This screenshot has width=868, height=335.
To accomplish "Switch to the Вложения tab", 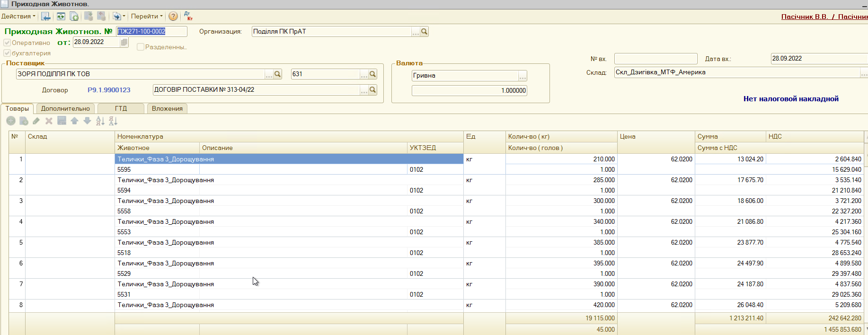I will 167,109.
